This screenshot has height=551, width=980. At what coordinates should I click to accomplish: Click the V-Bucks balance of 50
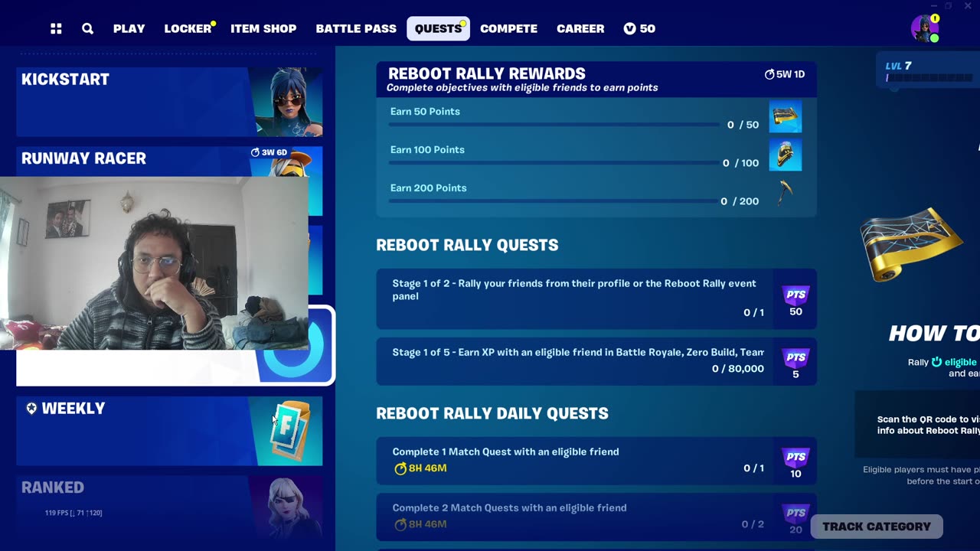pos(639,28)
